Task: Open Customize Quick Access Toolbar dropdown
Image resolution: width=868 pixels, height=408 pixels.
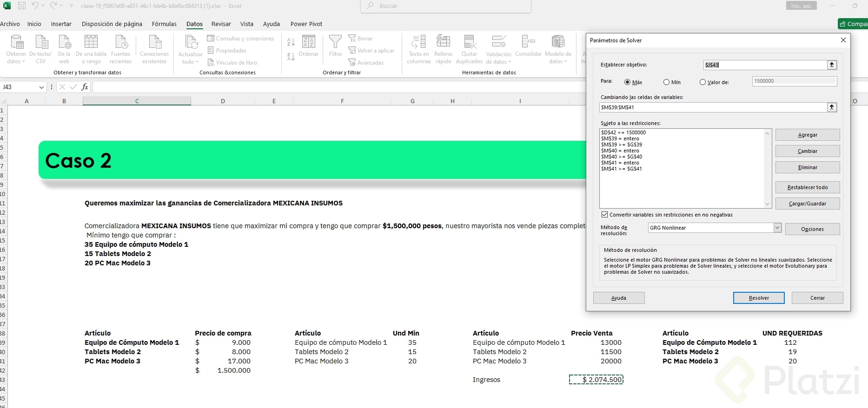Action: (71, 6)
